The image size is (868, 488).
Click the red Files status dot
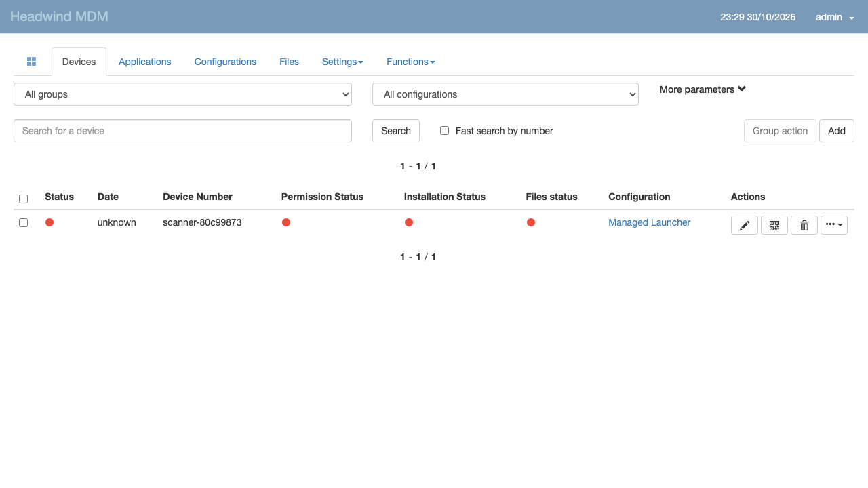point(531,222)
